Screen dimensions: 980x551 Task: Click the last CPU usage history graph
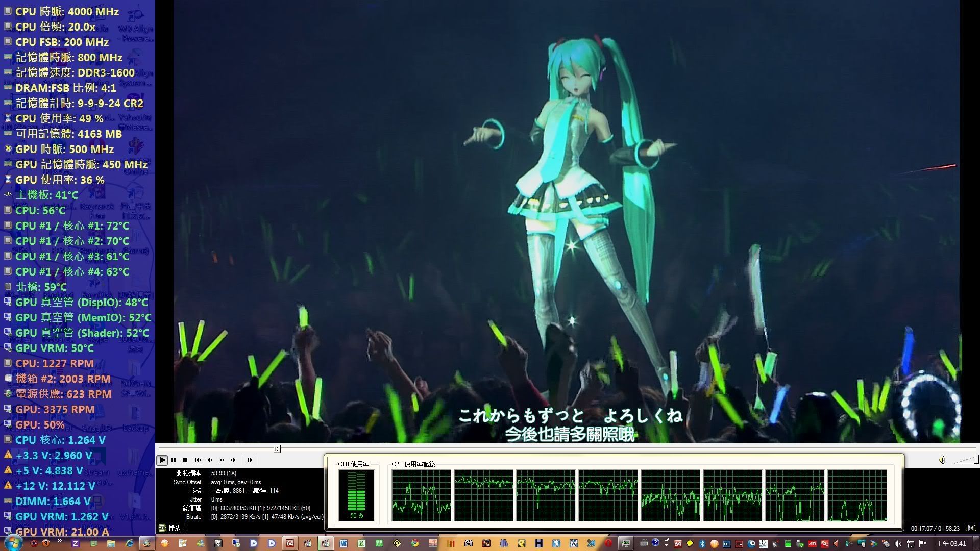857,495
